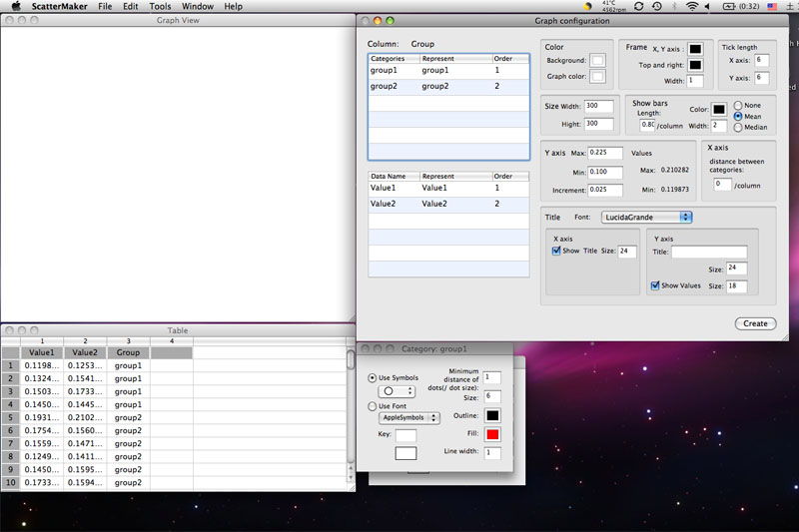Open the Window menu
Screen dimensions: 799x532
click(198, 6)
